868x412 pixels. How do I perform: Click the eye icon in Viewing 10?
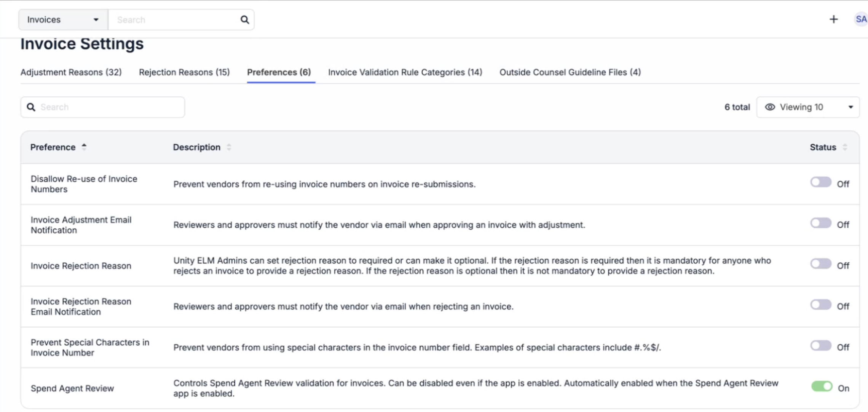coord(770,107)
